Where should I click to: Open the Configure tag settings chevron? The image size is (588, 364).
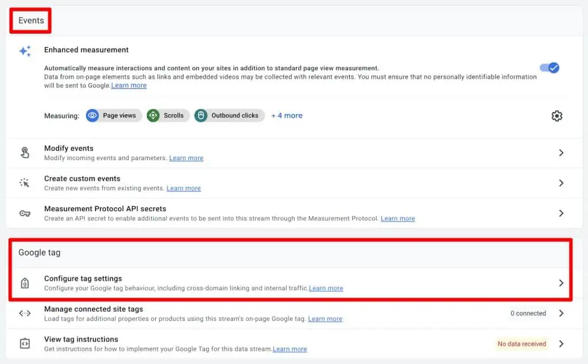click(561, 282)
